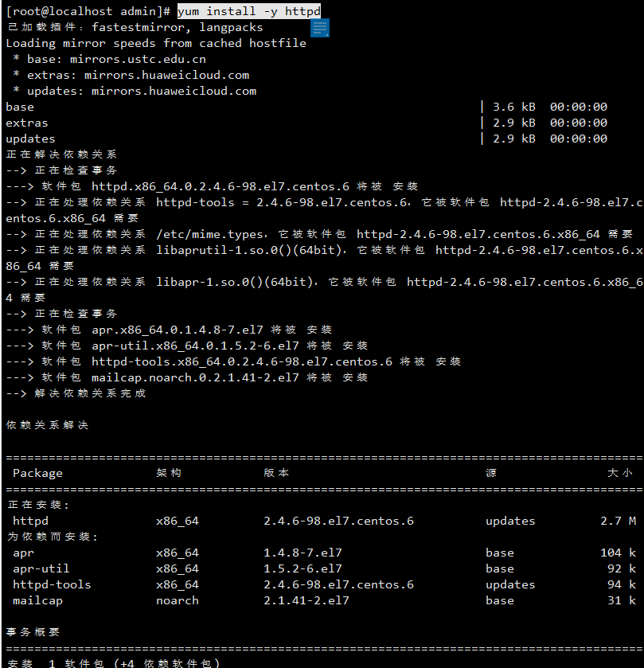
Task: Click '事务概要' heading
Action: pos(33,632)
